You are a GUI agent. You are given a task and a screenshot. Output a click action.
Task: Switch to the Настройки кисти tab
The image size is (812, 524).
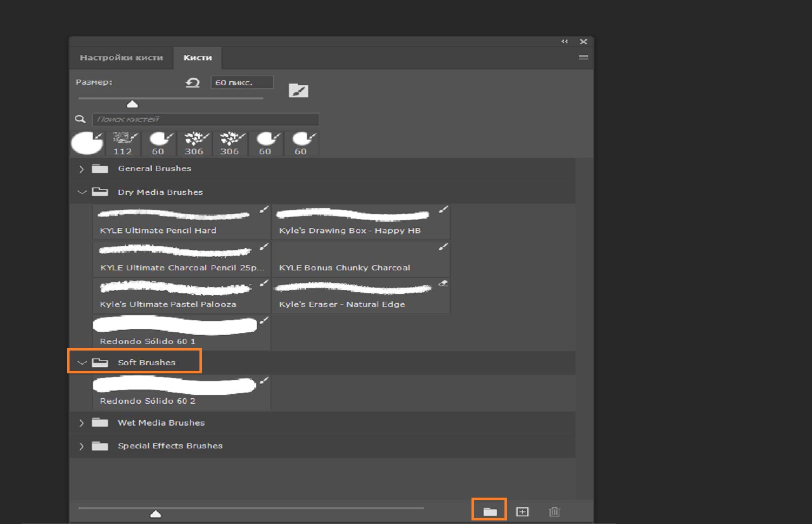[x=121, y=58]
